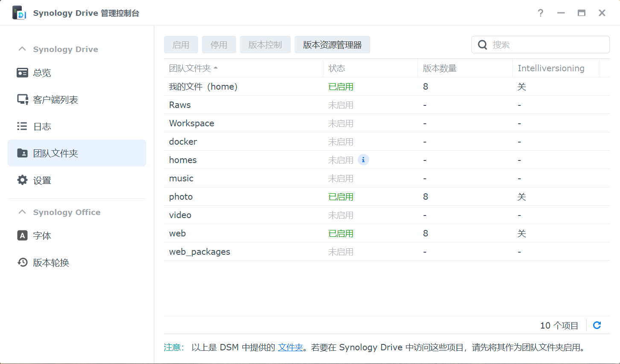Select 团队文件夹 in the sidebar menu
Screen dimensions: 620x364
point(77,153)
